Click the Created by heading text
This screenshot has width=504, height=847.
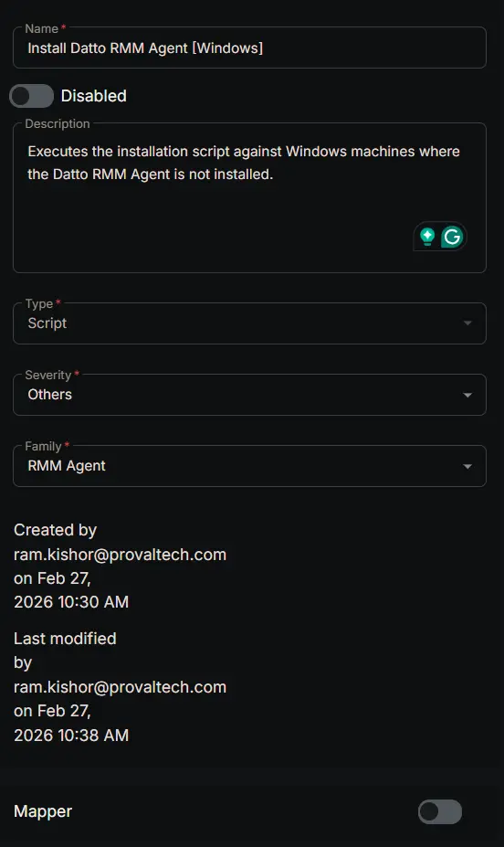tap(55, 530)
